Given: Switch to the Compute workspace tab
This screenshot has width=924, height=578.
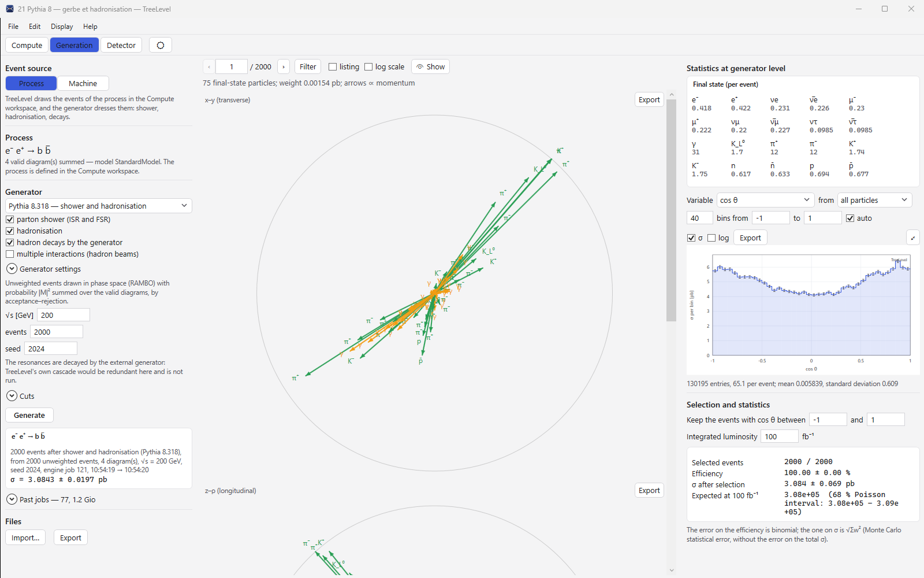Looking at the screenshot, I should (x=27, y=45).
